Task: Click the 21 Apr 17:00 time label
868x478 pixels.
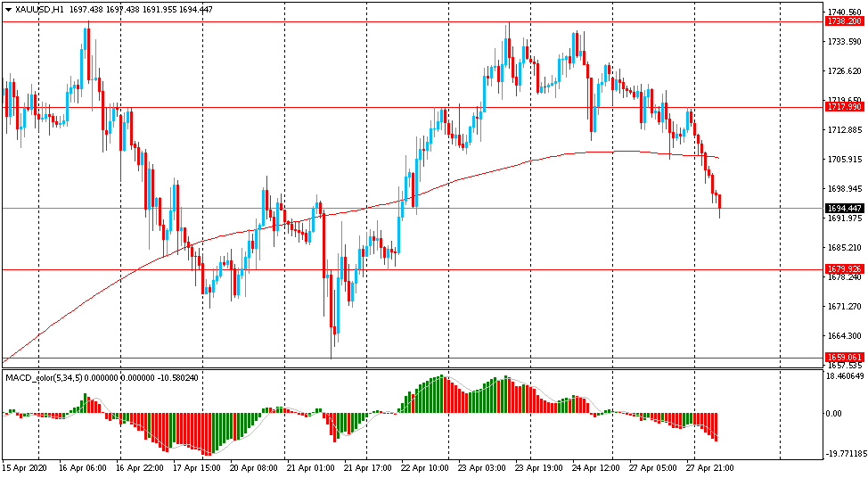Action: (x=368, y=468)
